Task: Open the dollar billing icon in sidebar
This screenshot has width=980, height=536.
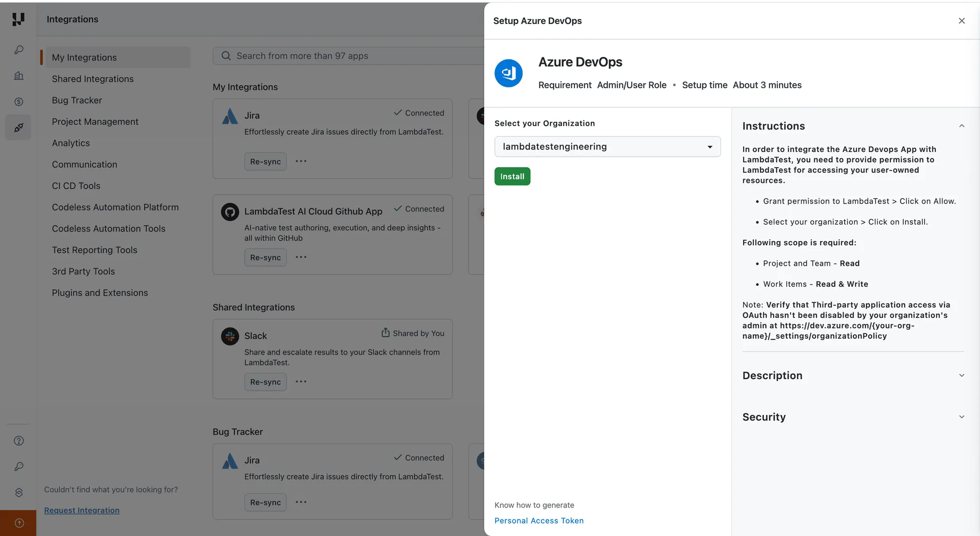Action: (x=19, y=102)
